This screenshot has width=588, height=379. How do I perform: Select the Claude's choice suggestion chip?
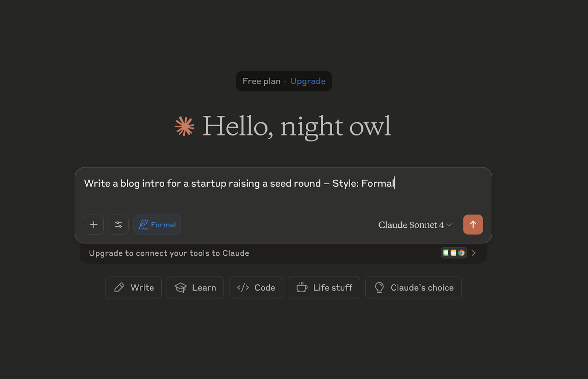point(413,288)
